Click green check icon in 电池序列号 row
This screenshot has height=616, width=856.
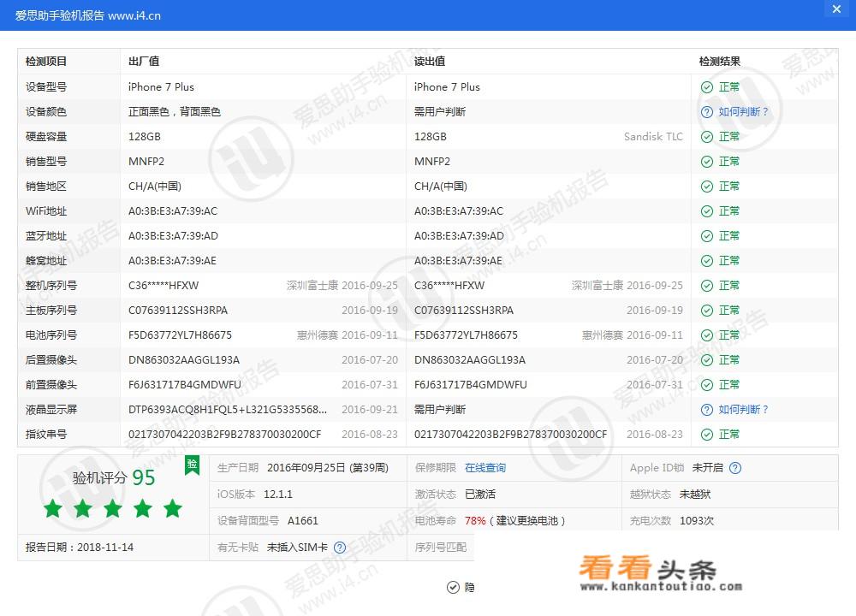(707, 335)
